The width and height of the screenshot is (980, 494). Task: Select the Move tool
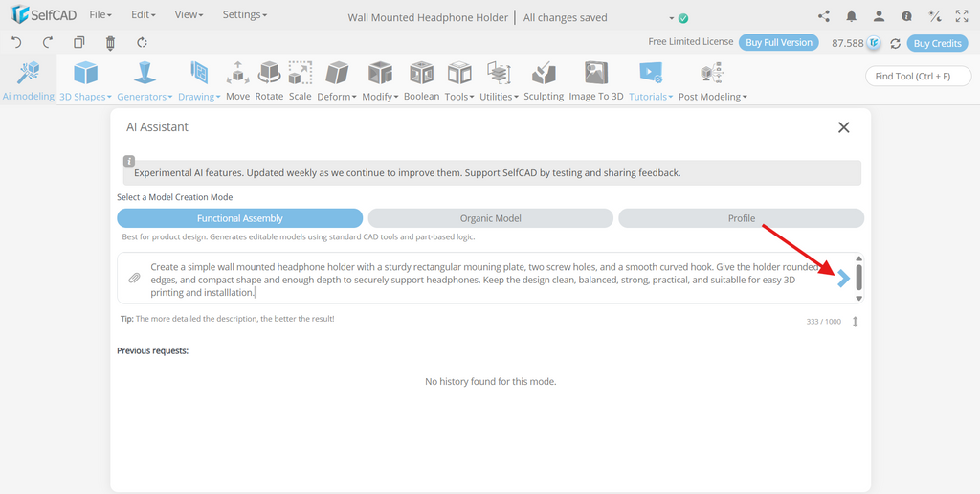click(x=237, y=80)
